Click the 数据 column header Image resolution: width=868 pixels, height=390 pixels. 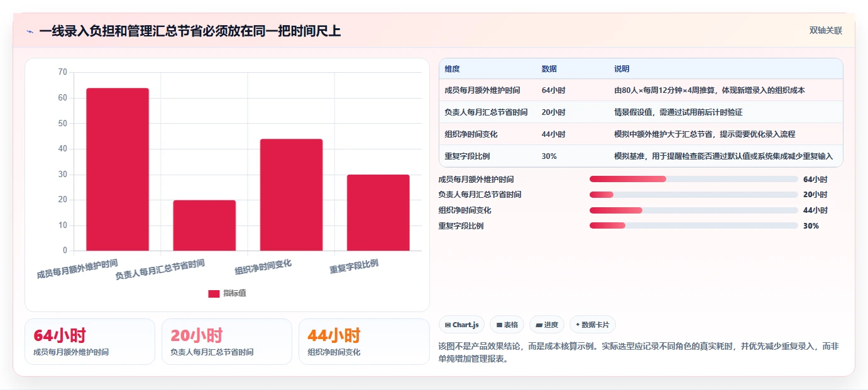pyautogui.click(x=549, y=69)
